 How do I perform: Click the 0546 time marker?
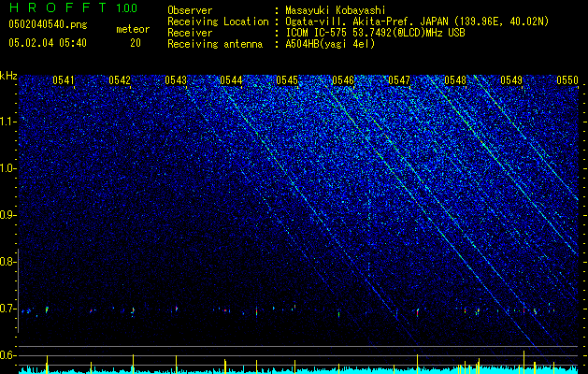click(x=343, y=80)
